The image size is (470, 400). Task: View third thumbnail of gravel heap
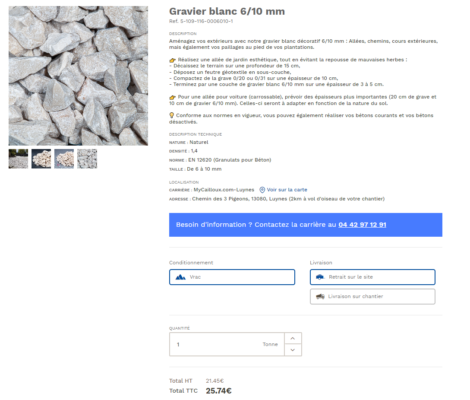pyautogui.click(x=64, y=159)
